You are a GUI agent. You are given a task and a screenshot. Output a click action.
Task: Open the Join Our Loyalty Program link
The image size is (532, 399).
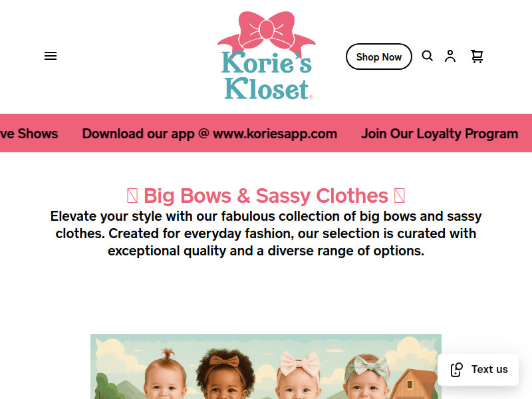(x=440, y=134)
